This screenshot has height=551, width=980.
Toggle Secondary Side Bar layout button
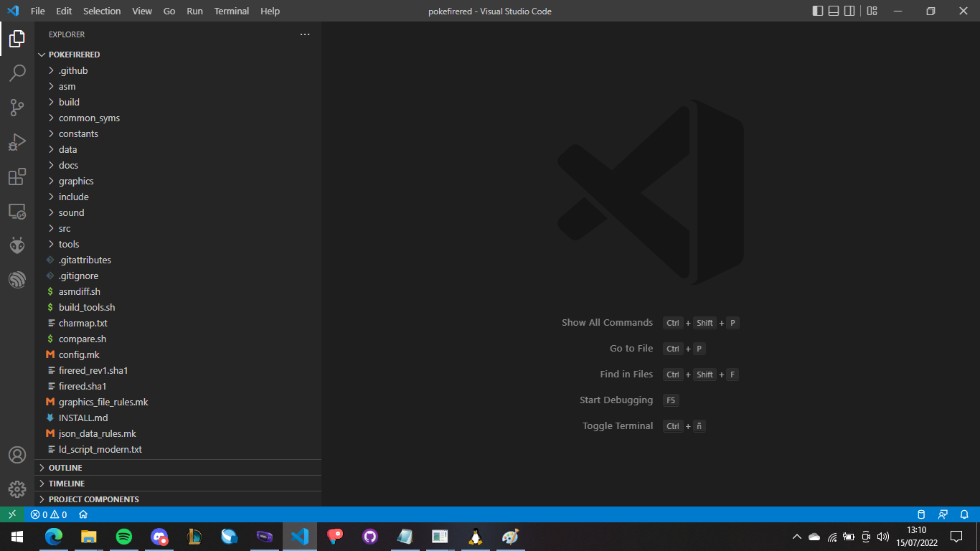[849, 11]
